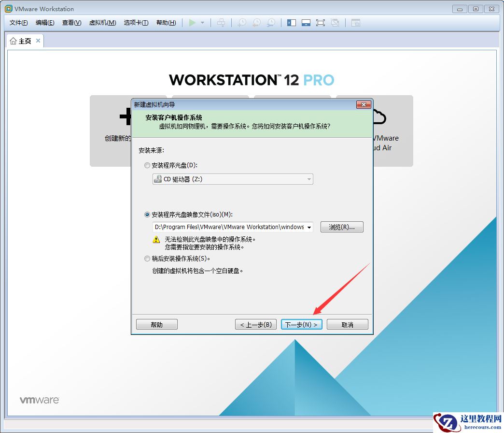Viewport: 504px width, 433px height.
Task: Click the ISO file path field
Action: pyautogui.click(x=227, y=227)
